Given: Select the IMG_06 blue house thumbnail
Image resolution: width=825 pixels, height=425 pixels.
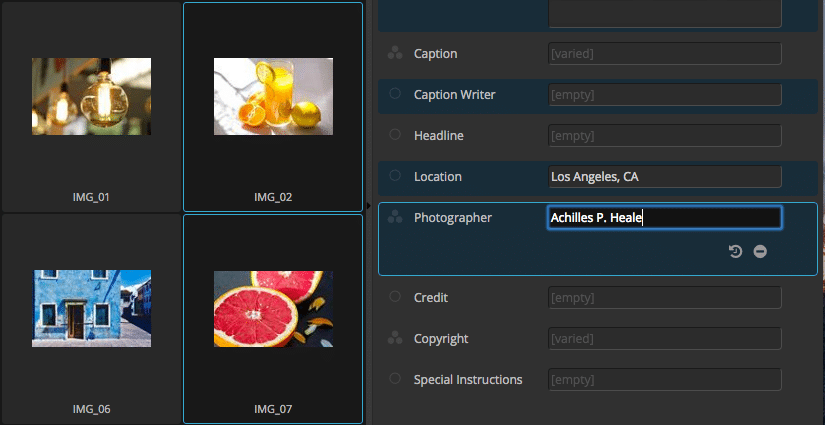Looking at the screenshot, I should pyautogui.click(x=91, y=308).
